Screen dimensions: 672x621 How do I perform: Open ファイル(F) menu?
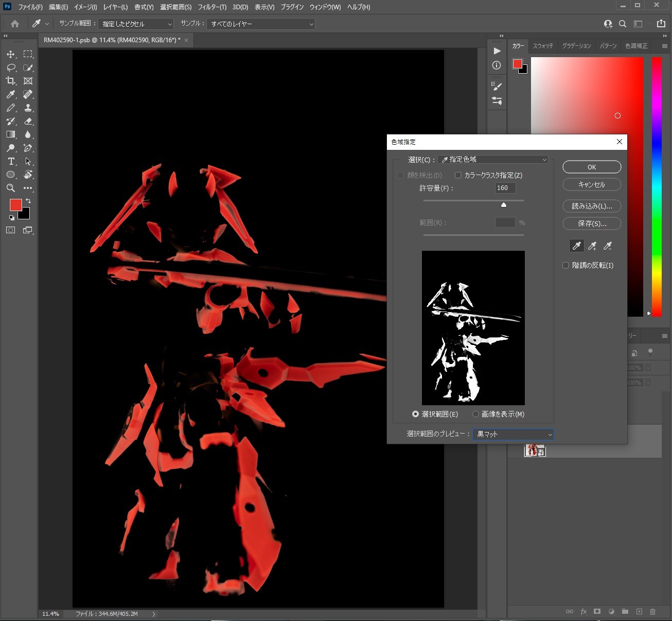tap(30, 7)
